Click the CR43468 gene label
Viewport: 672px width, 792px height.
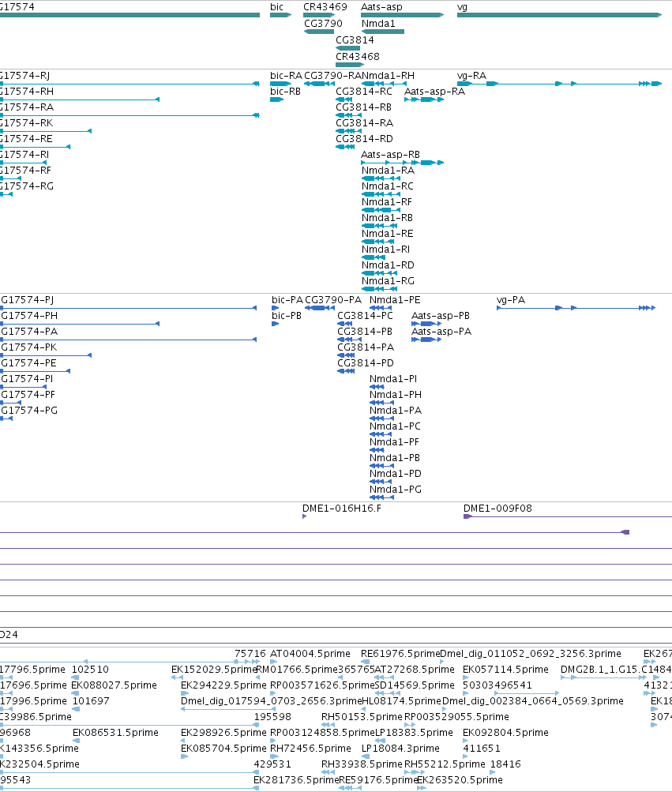[x=357, y=57]
